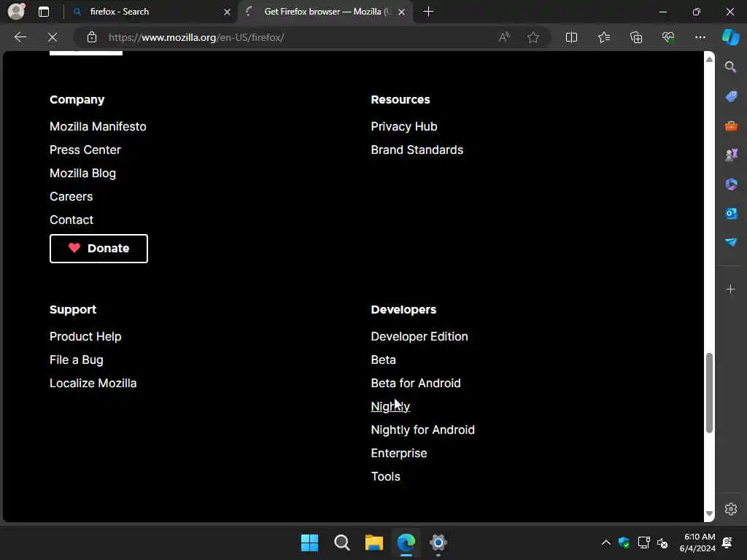Image resolution: width=747 pixels, height=560 pixels.
Task: Close the Get Firefox browser tab
Action: point(402,12)
